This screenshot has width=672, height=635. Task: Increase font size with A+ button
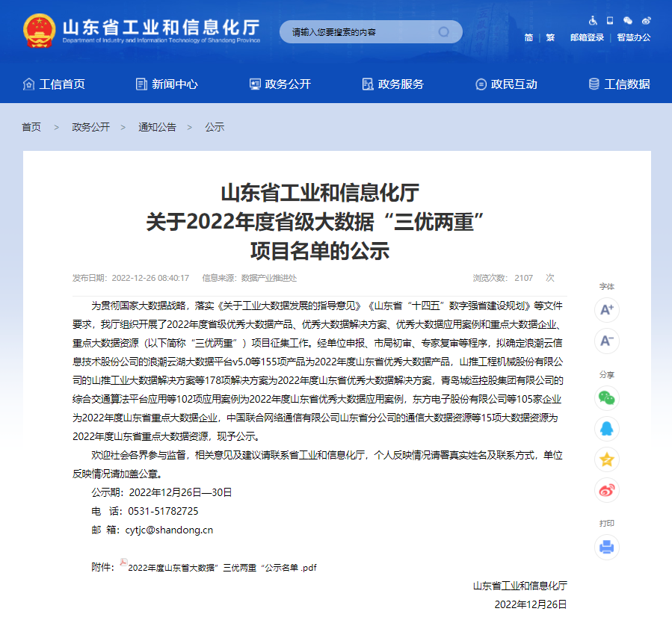[607, 309]
